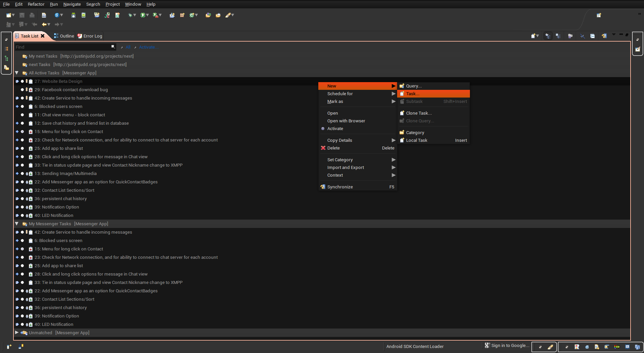Open the New Task dropdown arrow in Task List toolbar
The height and width of the screenshot is (353, 644).
(x=538, y=36)
